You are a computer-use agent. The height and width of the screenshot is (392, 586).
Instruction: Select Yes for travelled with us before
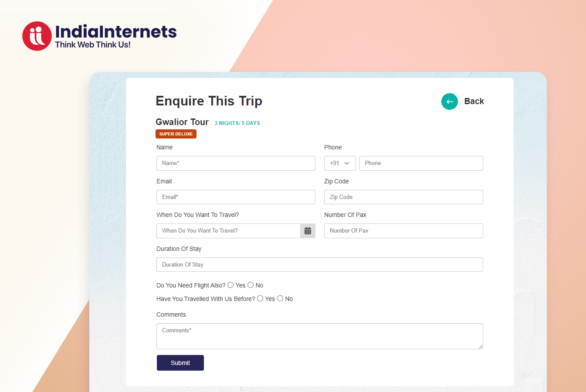coord(260,298)
